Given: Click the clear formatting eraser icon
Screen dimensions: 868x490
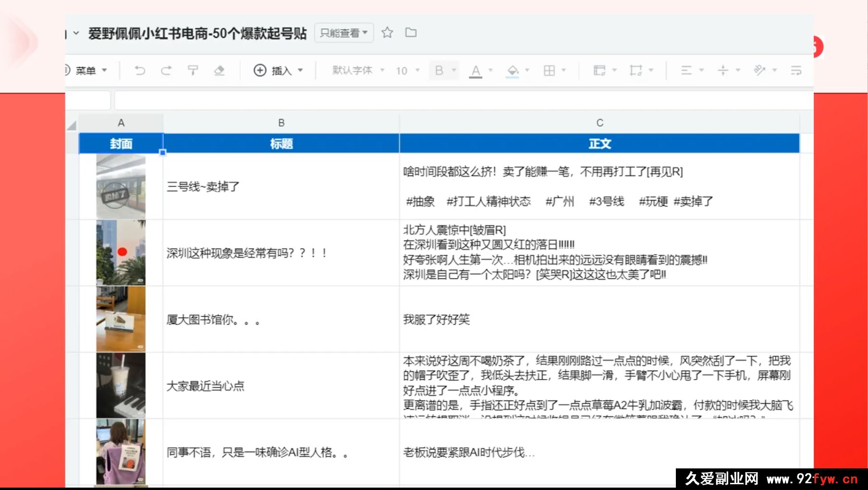Looking at the screenshot, I should point(220,70).
